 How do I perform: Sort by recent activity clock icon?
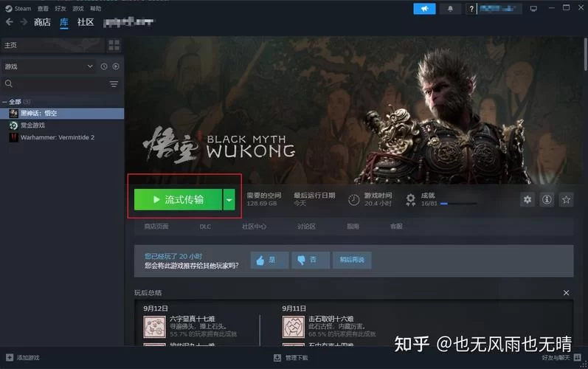click(x=104, y=66)
